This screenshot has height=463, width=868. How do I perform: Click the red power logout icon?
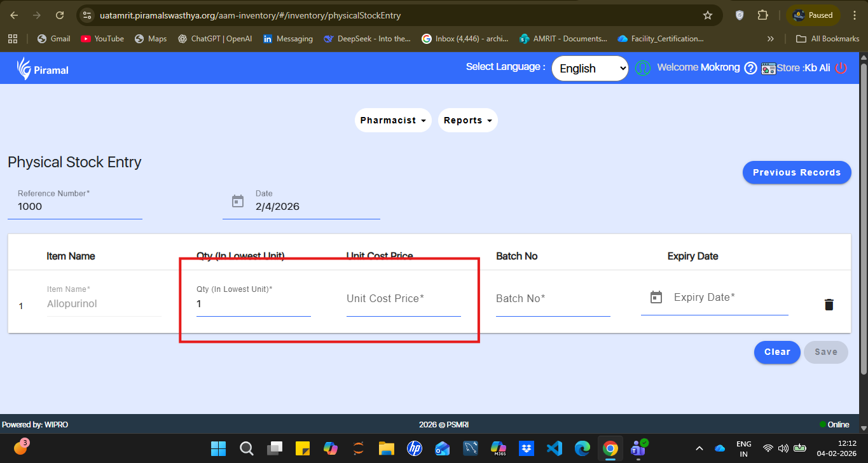pos(841,68)
